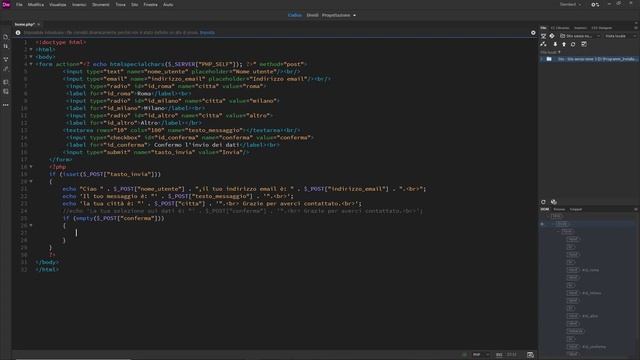This screenshot has height=360, width=640.
Task: Open the file management icon in the left toolbar
Action: point(6,37)
